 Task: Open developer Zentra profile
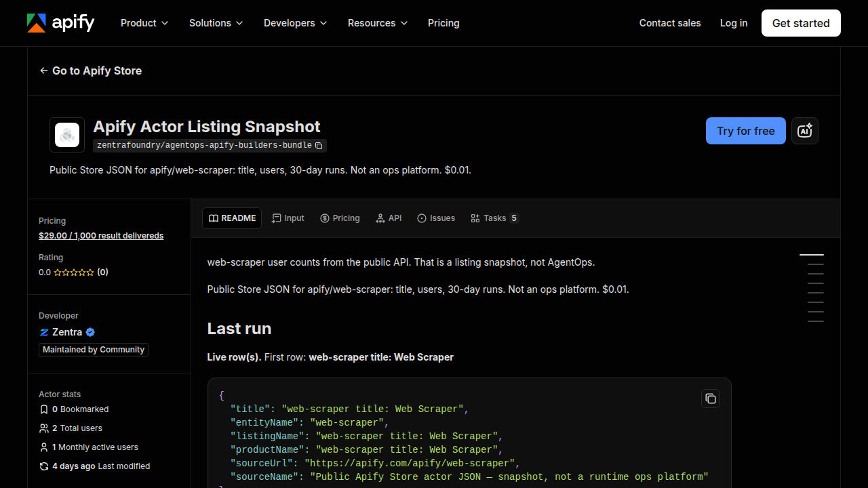pyautogui.click(x=67, y=332)
